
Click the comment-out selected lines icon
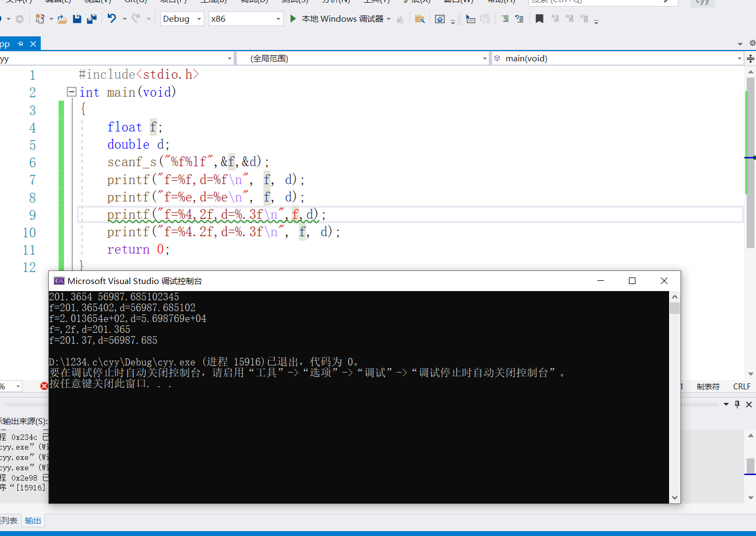click(519, 19)
